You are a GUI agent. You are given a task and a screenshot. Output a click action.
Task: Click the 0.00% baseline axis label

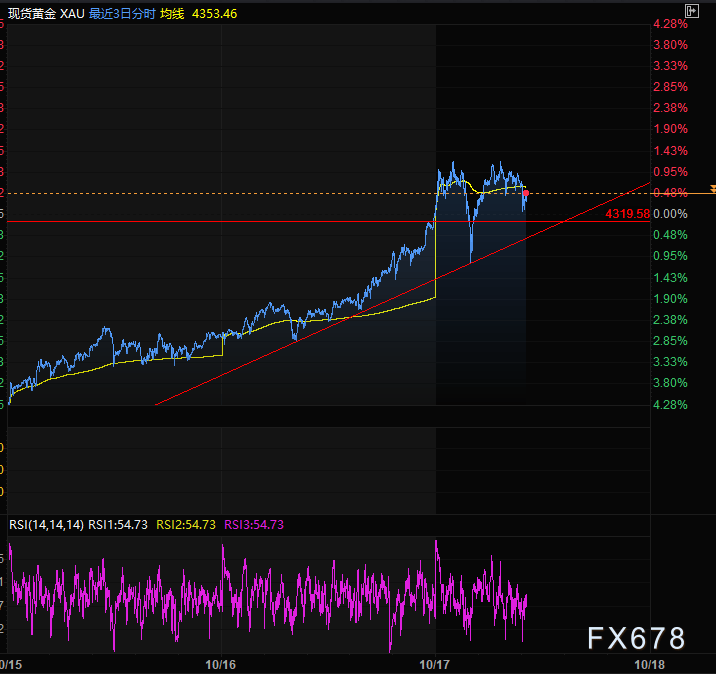coord(671,214)
